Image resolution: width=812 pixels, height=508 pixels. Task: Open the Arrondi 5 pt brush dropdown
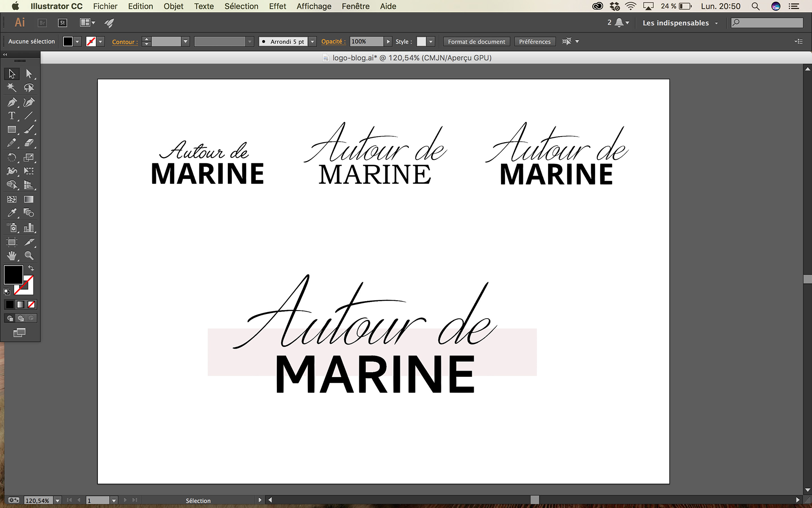(312, 41)
